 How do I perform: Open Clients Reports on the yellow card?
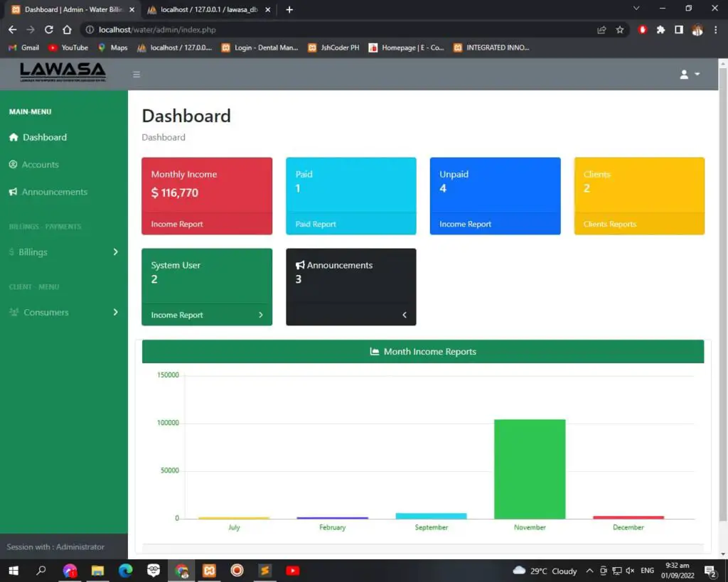pyautogui.click(x=609, y=224)
